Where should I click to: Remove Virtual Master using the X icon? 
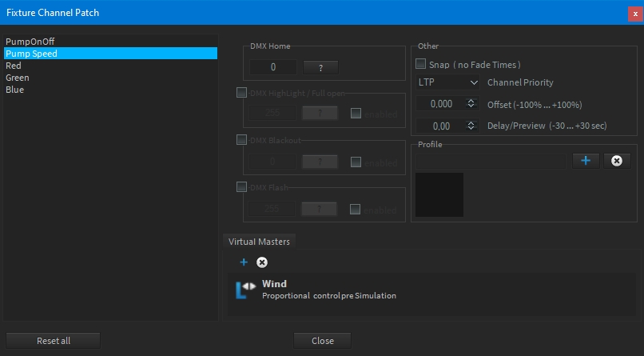(x=262, y=262)
